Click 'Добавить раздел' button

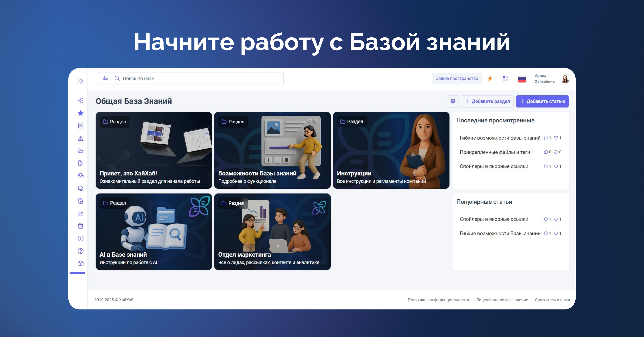pyautogui.click(x=487, y=101)
